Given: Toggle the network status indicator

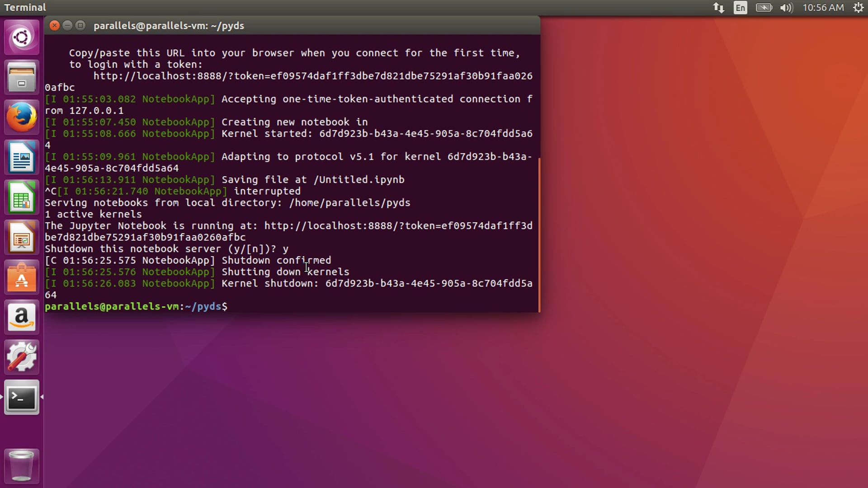Looking at the screenshot, I should (x=718, y=7).
